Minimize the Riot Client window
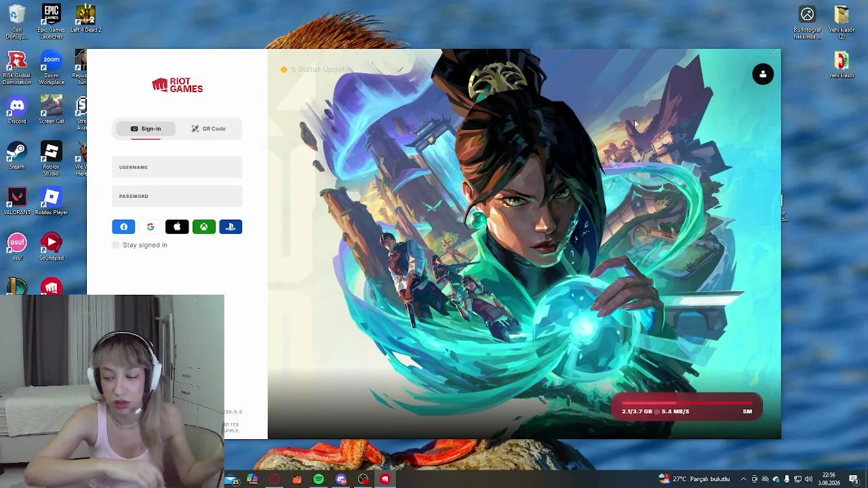Image resolution: width=868 pixels, height=488 pixels. pyautogui.click(x=758, y=54)
